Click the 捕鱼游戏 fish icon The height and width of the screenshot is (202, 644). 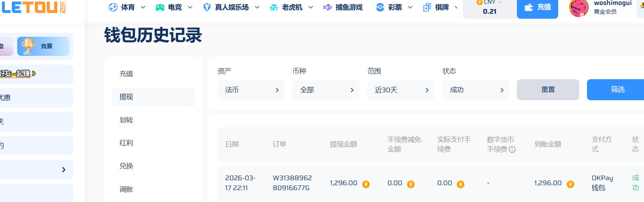tap(327, 7)
